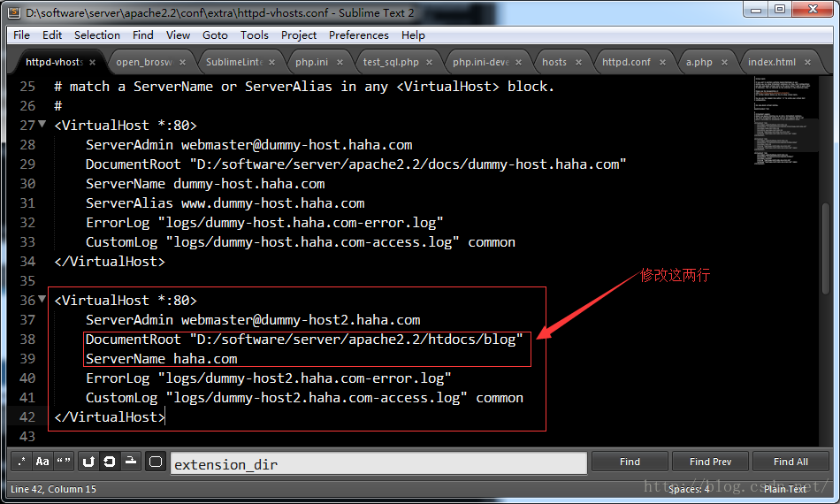The width and height of the screenshot is (840, 504).
Task: Click line number 30 in gutter
Action: tap(27, 184)
